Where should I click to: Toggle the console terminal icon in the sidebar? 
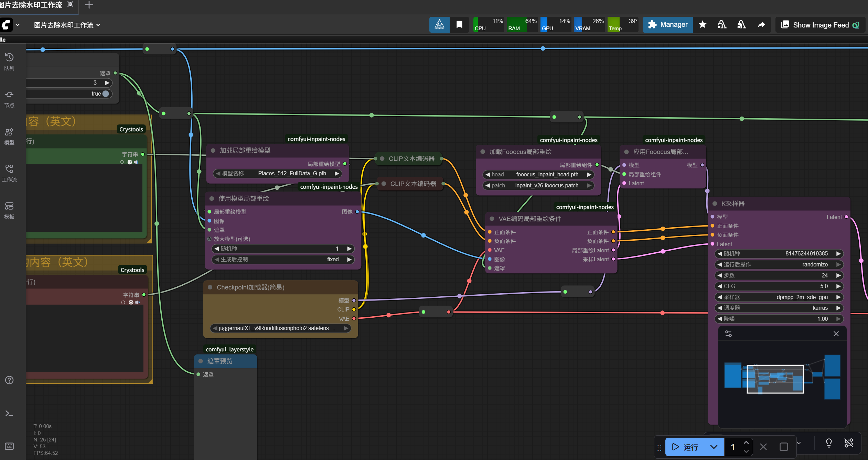tap(9, 413)
